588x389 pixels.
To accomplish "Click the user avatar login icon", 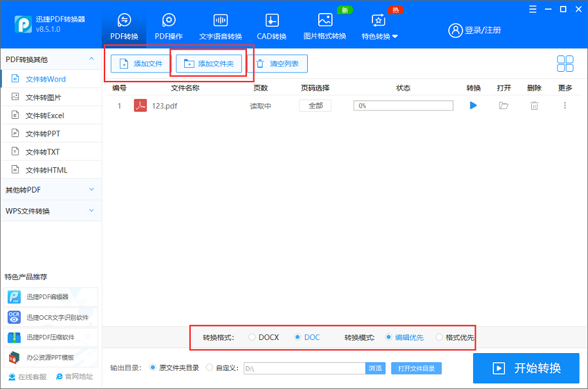I will click(x=455, y=31).
